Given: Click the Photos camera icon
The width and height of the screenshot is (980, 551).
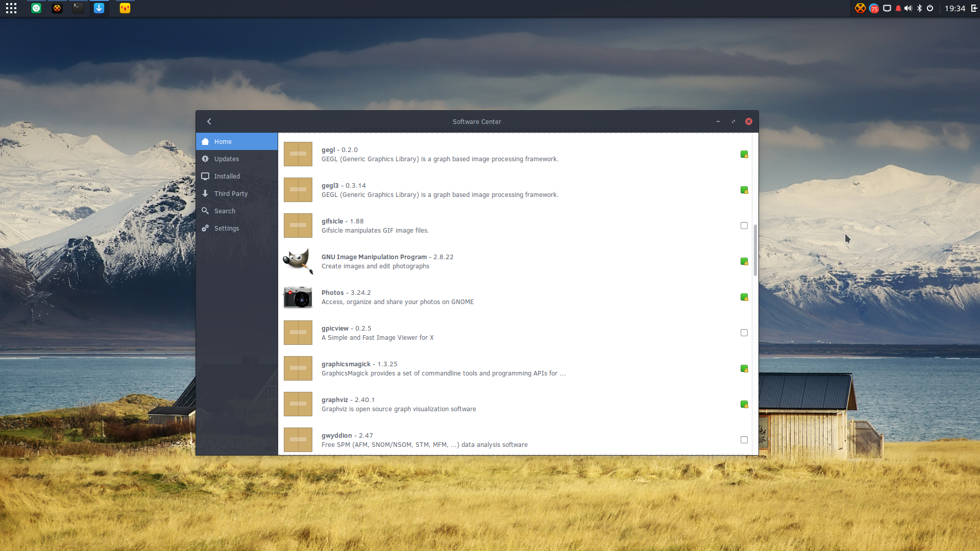Looking at the screenshot, I should coord(298,297).
